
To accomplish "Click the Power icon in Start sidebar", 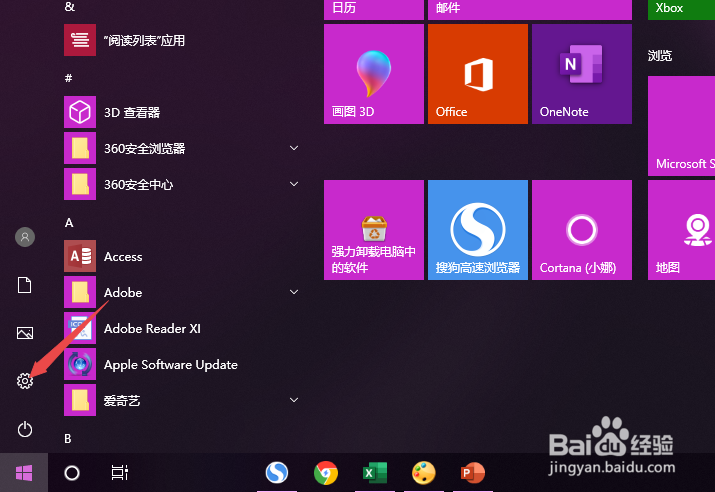I will pos(25,429).
